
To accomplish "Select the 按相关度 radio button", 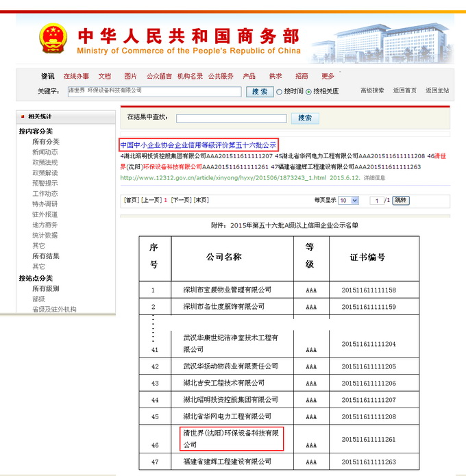I will (308, 92).
